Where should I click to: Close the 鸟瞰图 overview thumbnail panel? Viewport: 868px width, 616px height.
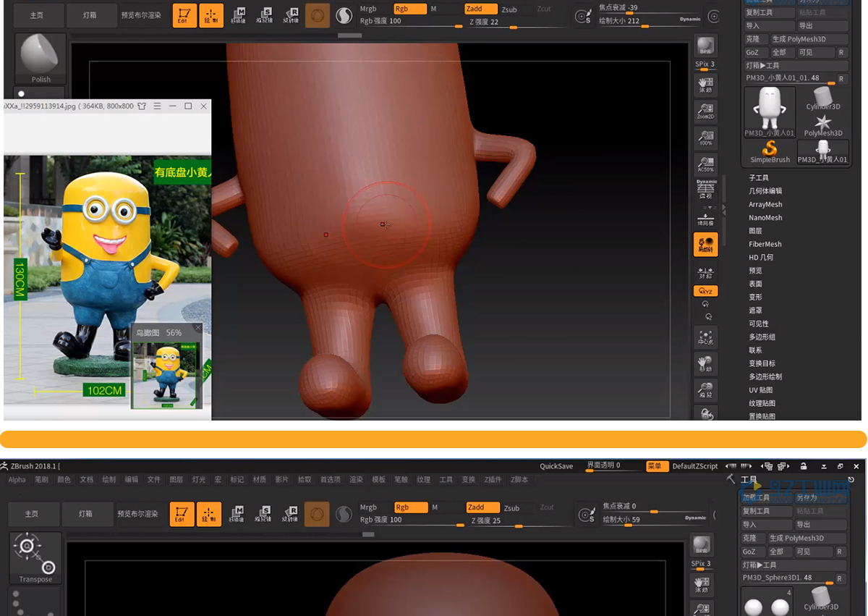pyautogui.click(x=197, y=329)
